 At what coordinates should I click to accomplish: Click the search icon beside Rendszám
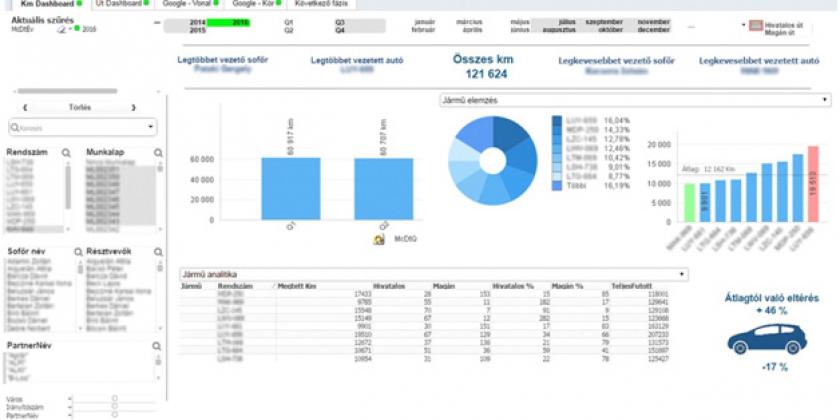tap(66, 153)
